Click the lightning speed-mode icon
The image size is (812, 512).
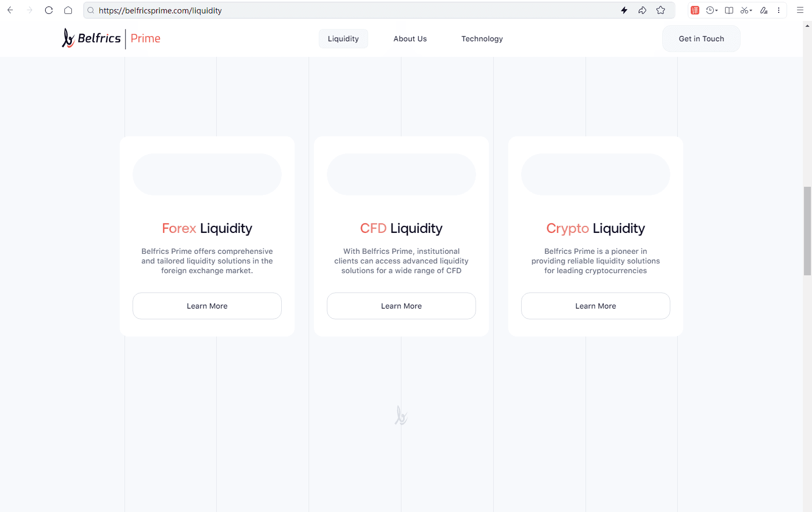point(624,10)
